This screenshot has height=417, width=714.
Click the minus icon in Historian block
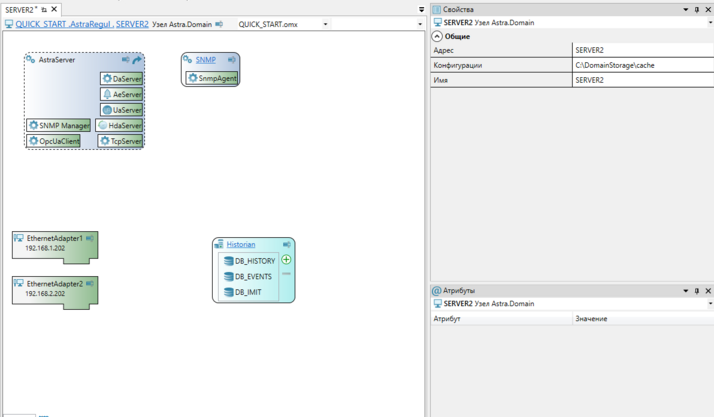286,273
